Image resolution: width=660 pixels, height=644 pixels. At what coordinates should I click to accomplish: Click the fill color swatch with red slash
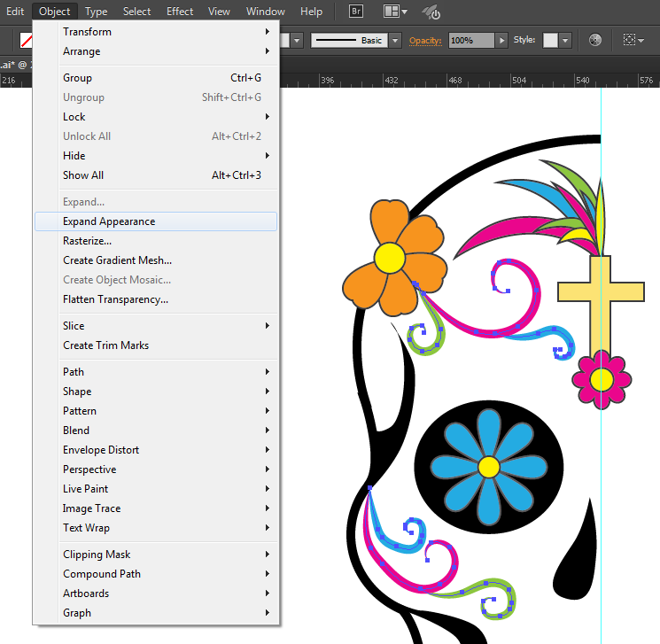coord(26,41)
